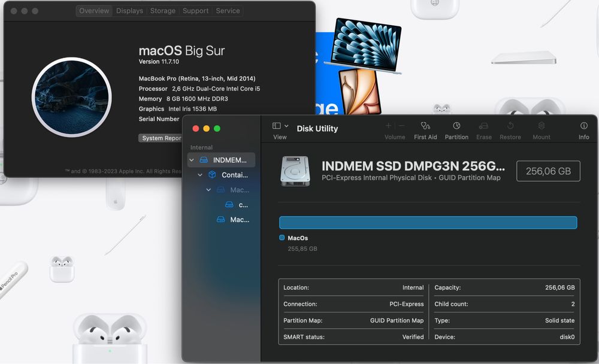
Task: Click the "Serial Number" label
Action: click(159, 119)
